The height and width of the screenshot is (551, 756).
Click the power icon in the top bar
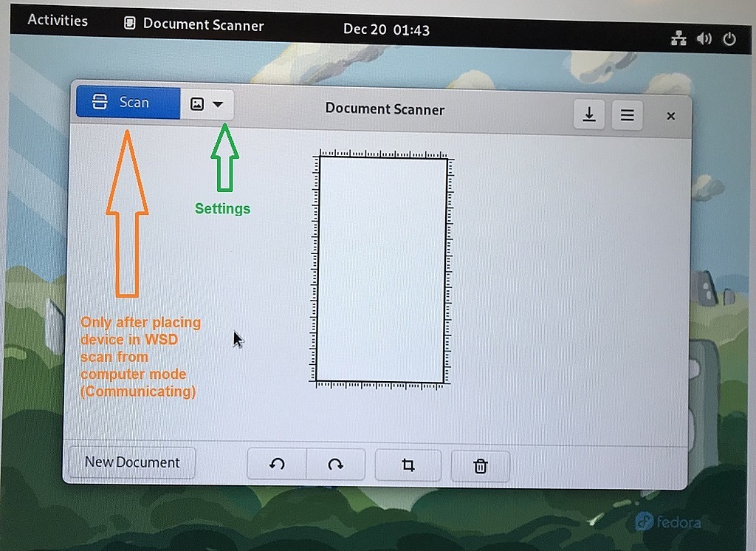(x=729, y=38)
